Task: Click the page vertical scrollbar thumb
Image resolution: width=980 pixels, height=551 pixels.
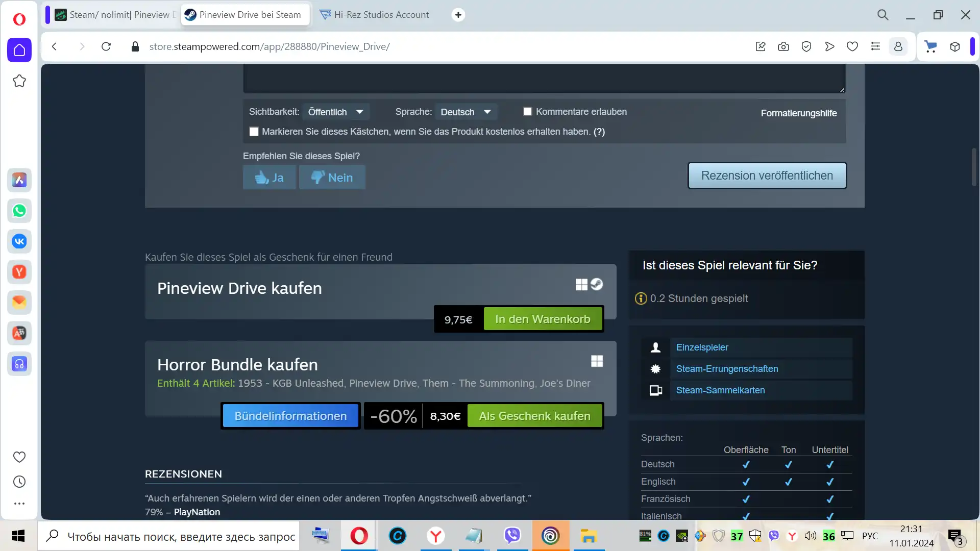Action: click(x=974, y=166)
